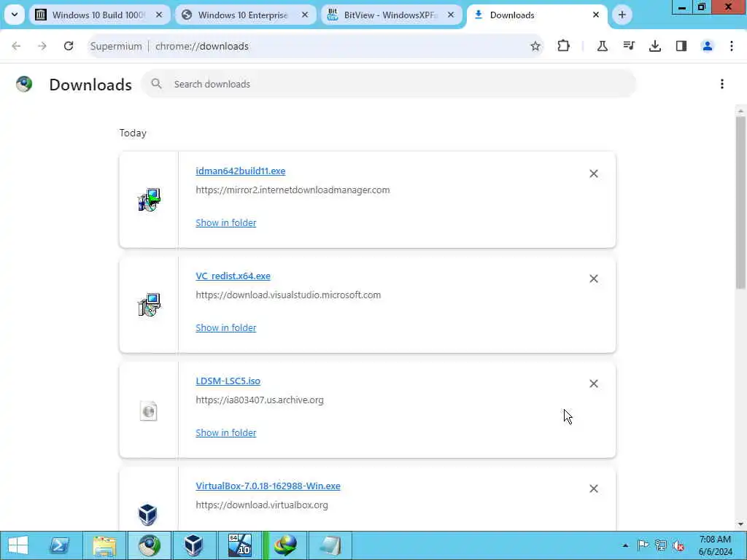The width and height of the screenshot is (747, 560).
Task: Switch to the Windows 10 Build 1000 tab
Action: [x=98, y=15]
